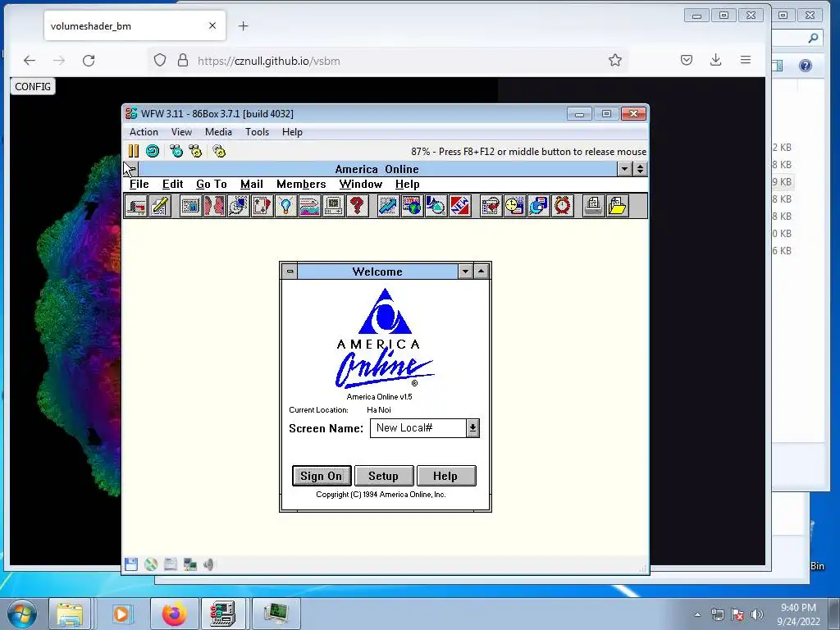Viewport: 840px width, 630px height.
Task: Click Firefox icon in Windows taskbar
Action: (175, 614)
